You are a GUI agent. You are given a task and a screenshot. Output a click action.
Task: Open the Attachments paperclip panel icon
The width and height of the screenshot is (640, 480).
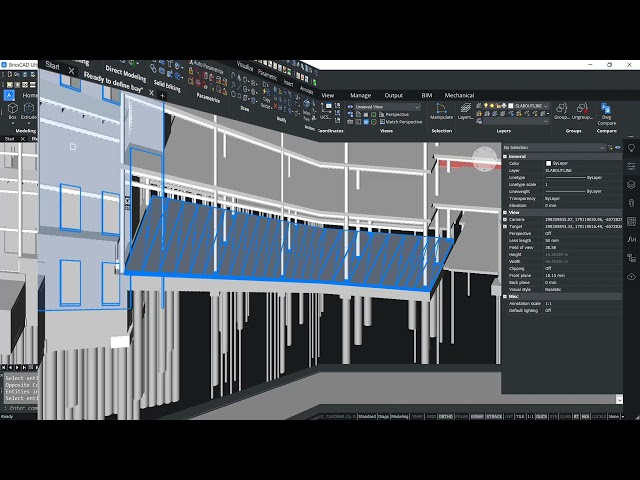pos(631,203)
